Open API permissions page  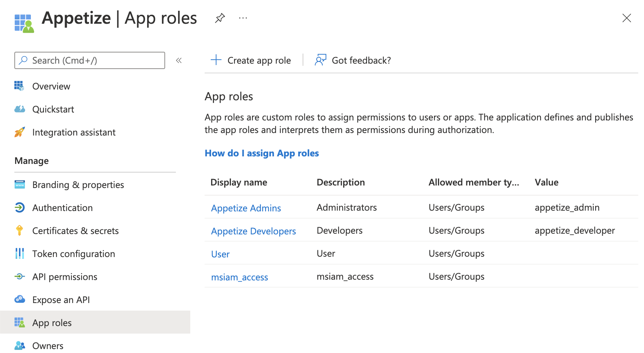tap(65, 277)
